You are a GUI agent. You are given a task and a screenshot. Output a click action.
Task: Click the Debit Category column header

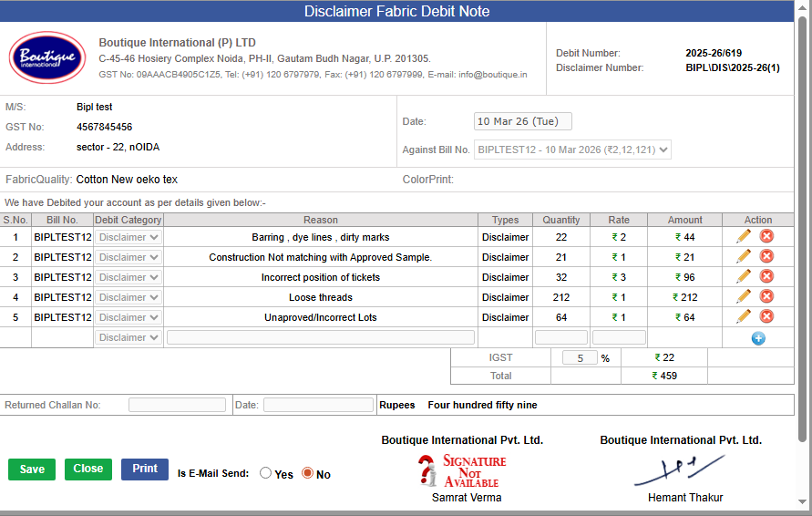pos(128,220)
